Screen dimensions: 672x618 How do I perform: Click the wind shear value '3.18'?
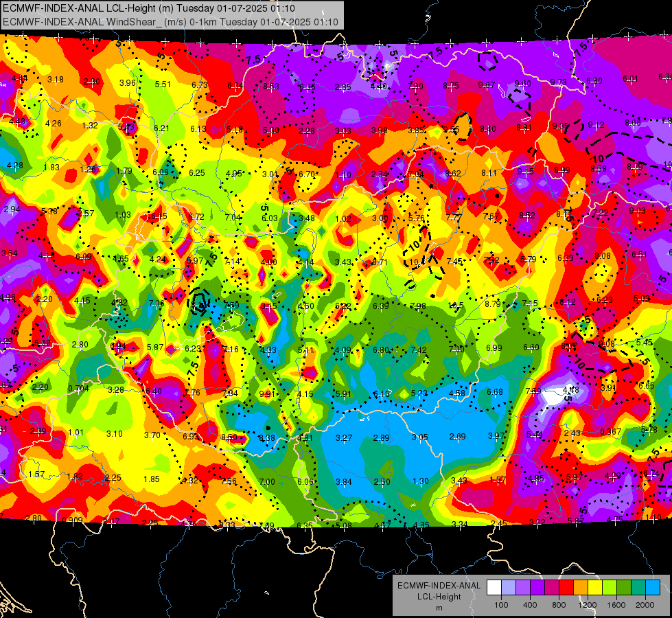coord(56,80)
